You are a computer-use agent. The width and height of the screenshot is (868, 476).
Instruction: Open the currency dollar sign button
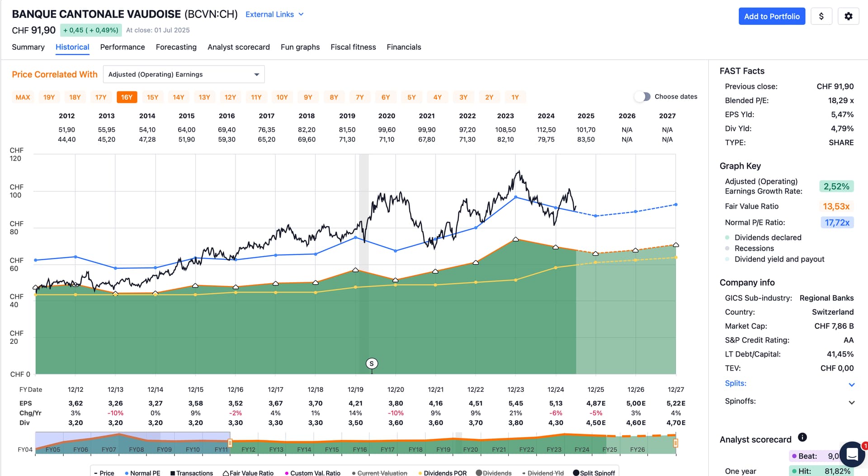click(x=821, y=16)
